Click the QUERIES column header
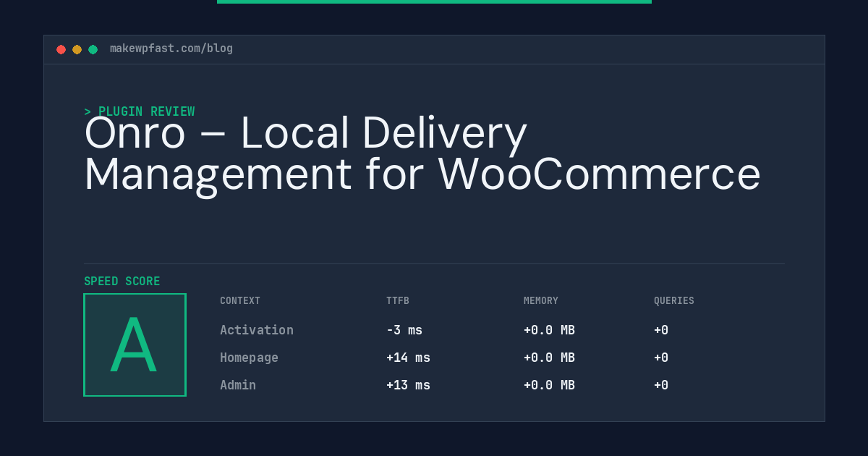This screenshot has width=868, height=456. (674, 301)
